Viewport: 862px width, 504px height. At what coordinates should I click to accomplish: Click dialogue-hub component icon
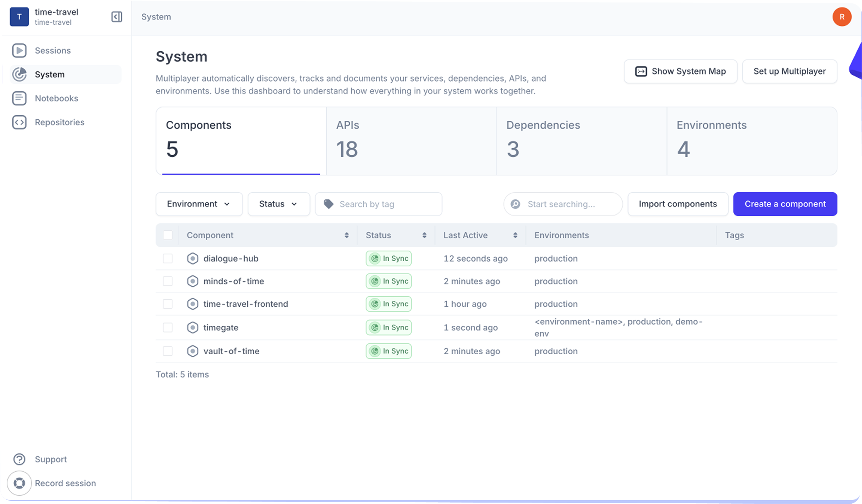click(x=192, y=259)
